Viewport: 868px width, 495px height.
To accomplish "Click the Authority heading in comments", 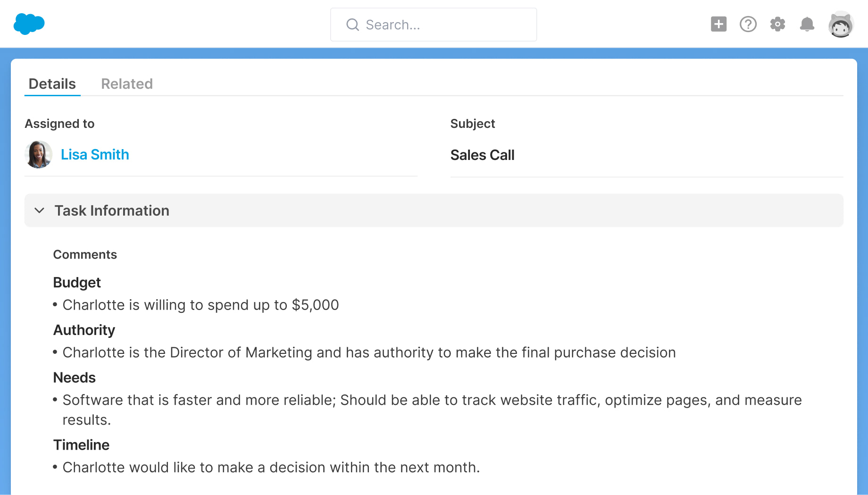I will click(84, 330).
